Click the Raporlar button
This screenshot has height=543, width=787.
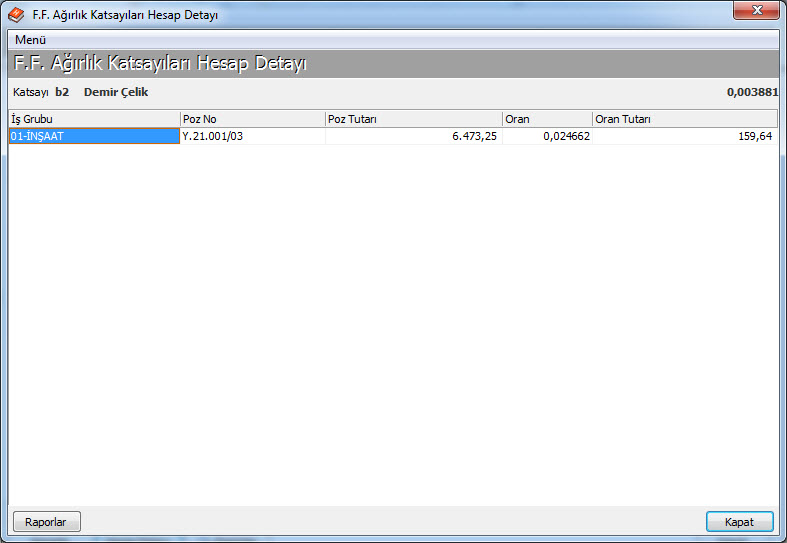pyautogui.click(x=46, y=522)
